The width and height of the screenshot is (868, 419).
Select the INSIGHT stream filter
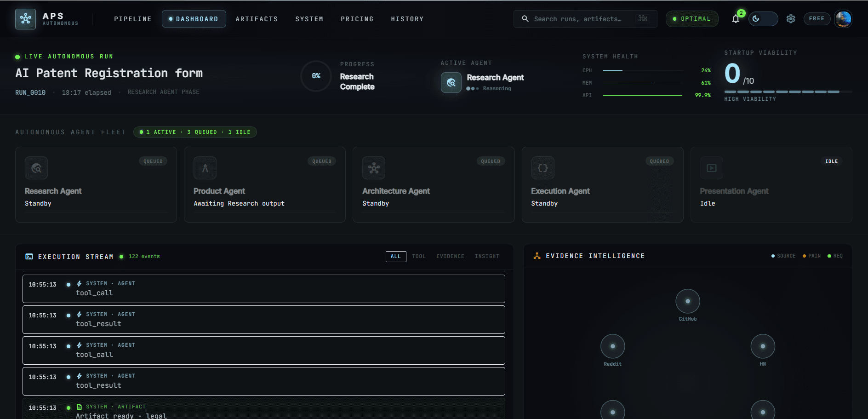(x=487, y=257)
